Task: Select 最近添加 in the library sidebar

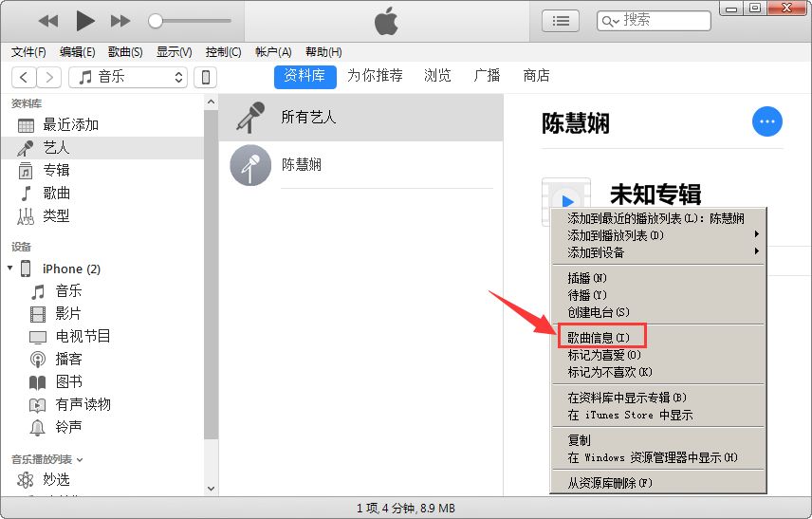Action: 70,124
